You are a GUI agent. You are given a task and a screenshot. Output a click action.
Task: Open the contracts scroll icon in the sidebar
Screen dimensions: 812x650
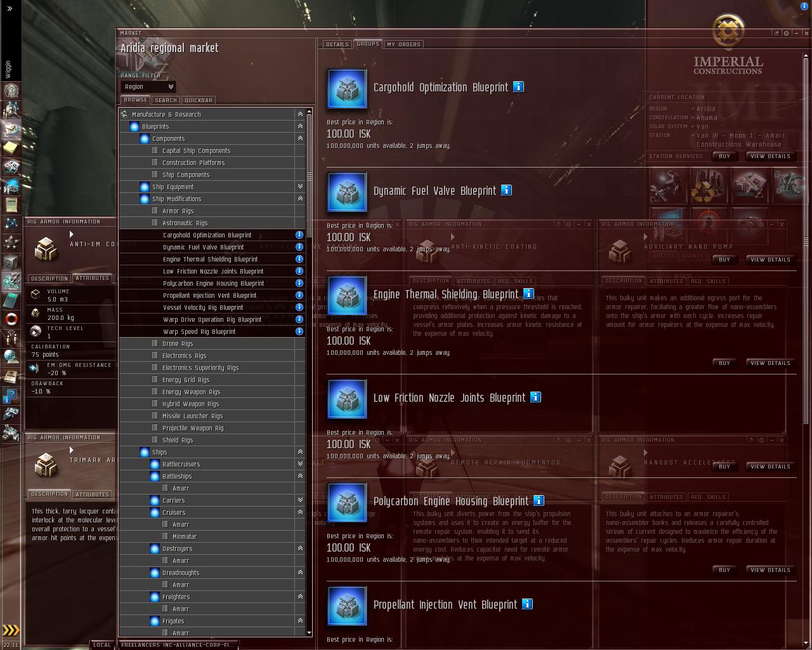(11, 204)
